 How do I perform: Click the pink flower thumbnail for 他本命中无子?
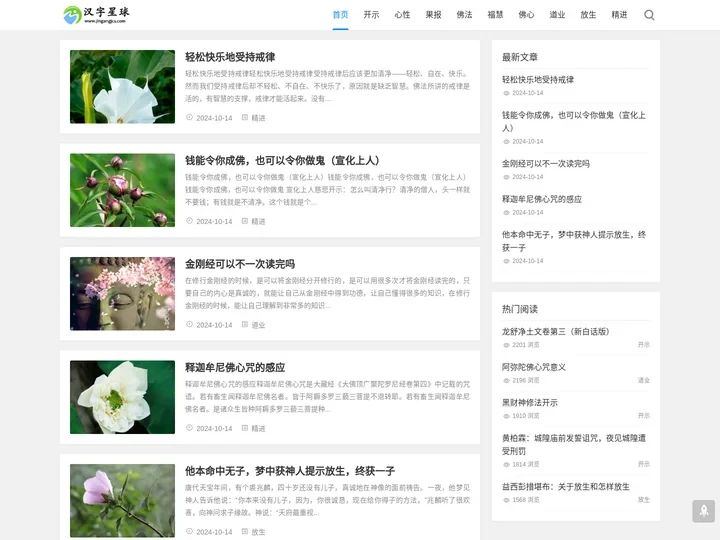pos(122,501)
